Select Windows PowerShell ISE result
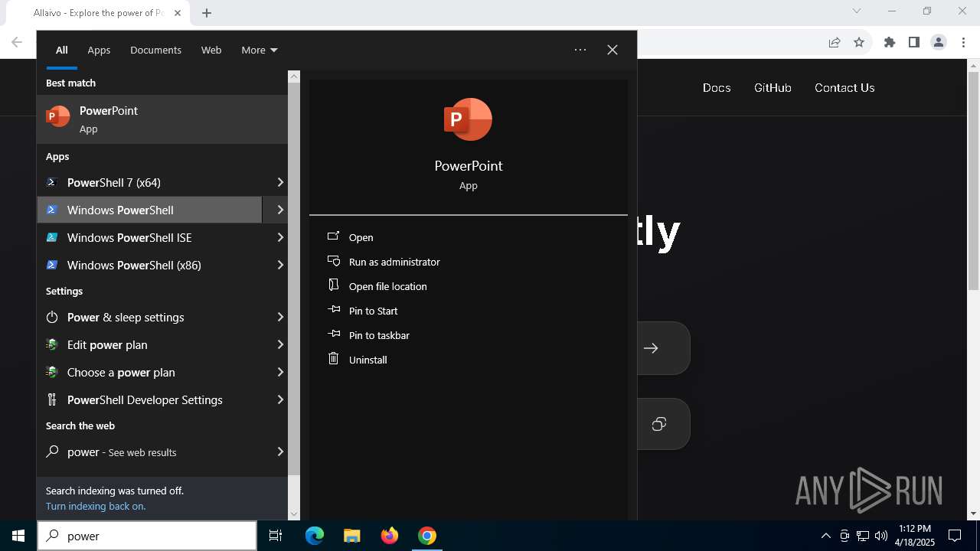Screen dimensions: 980x551 [x=150, y=237]
